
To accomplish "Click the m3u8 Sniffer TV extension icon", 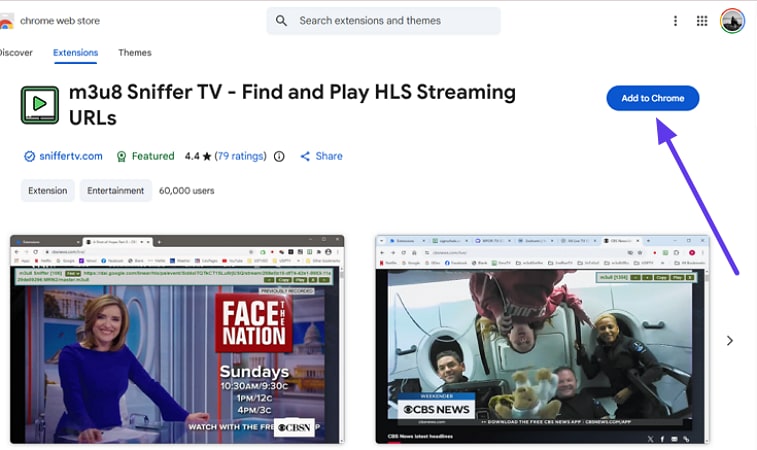I will click(40, 105).
